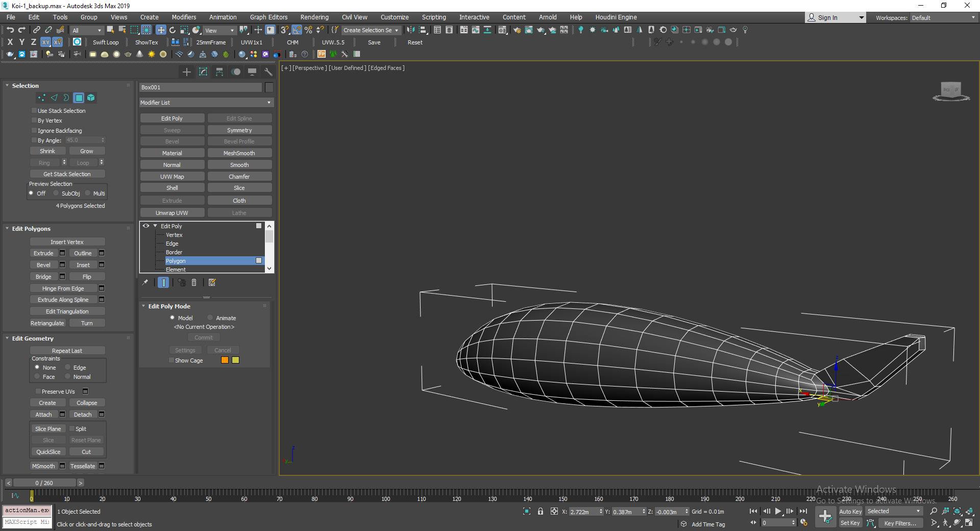Toggle Ignore Backfacing checkbox

pos(34,131)
